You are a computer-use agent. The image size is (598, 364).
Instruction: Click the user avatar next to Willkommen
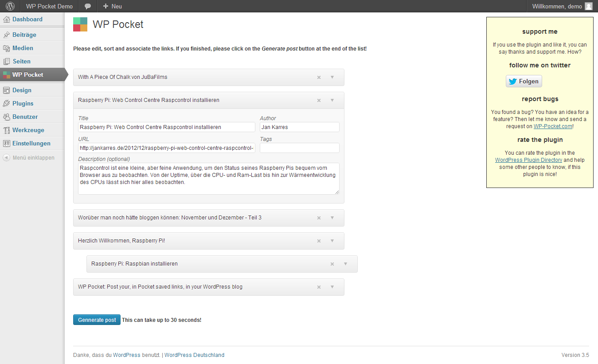point(589,6)
